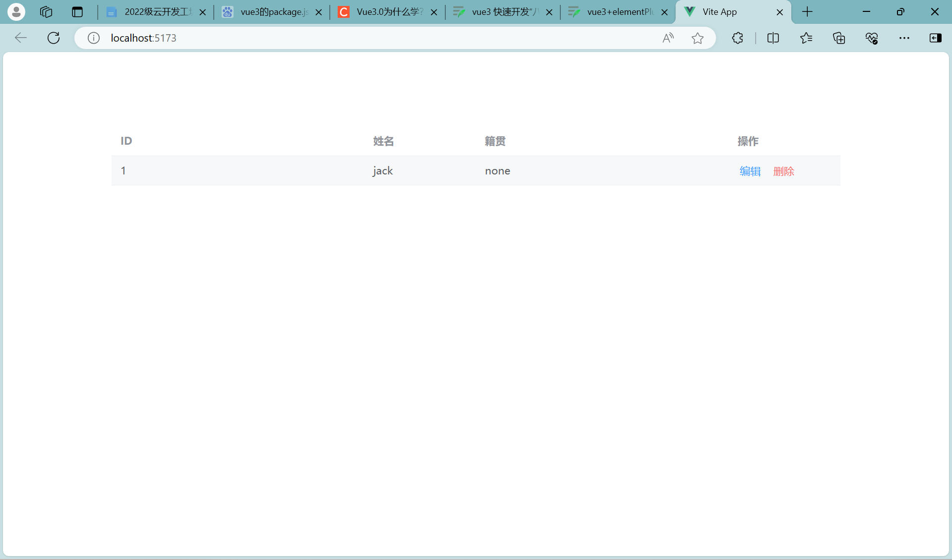952x560 pixels.
Task: Open the Settings and more menu
Action: click(x=904, y=38)
